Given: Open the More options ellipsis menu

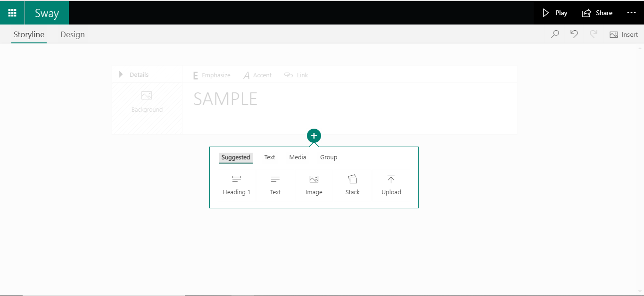Looking at the screenshot, I should (x=632, y=13).
